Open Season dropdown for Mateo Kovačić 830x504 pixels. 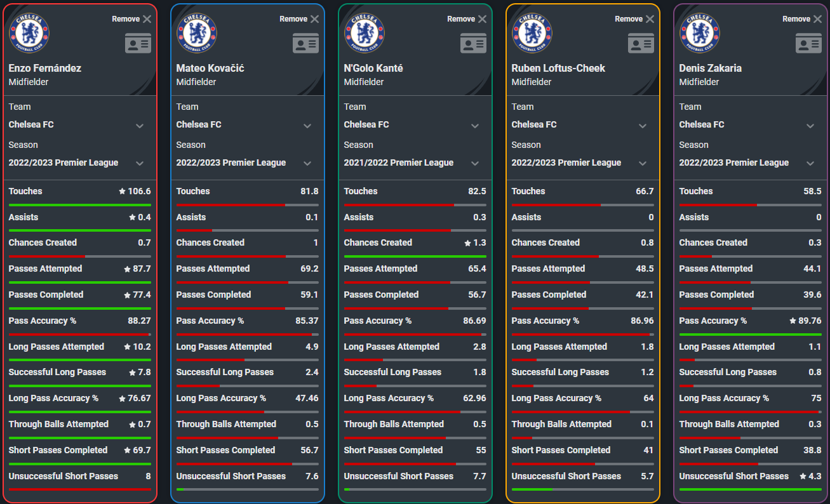point(248,163)
